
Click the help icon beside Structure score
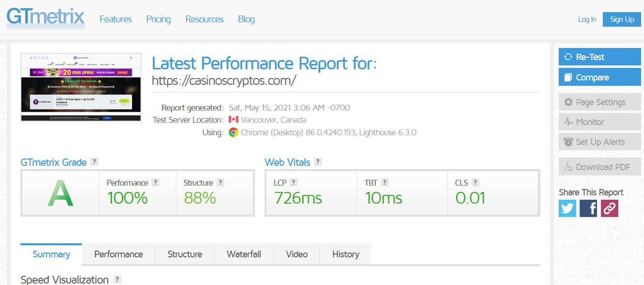tap(220, 183)
